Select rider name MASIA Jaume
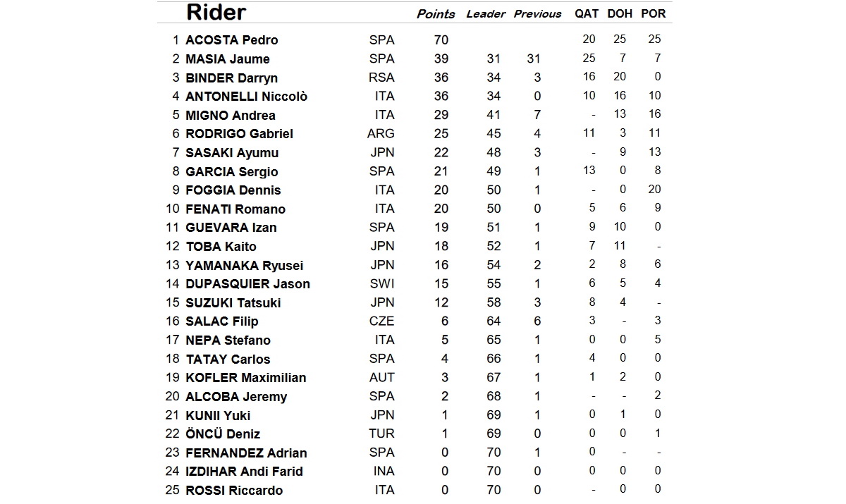 click(x=227, y=59)
